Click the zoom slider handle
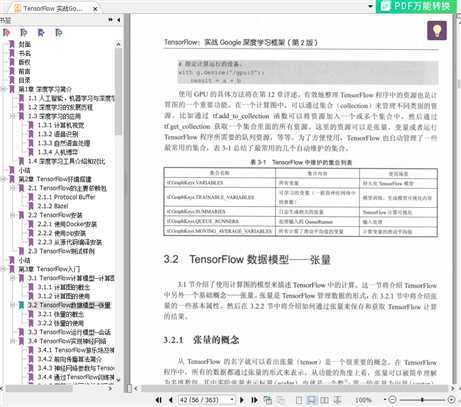 [x=422, y=399]
